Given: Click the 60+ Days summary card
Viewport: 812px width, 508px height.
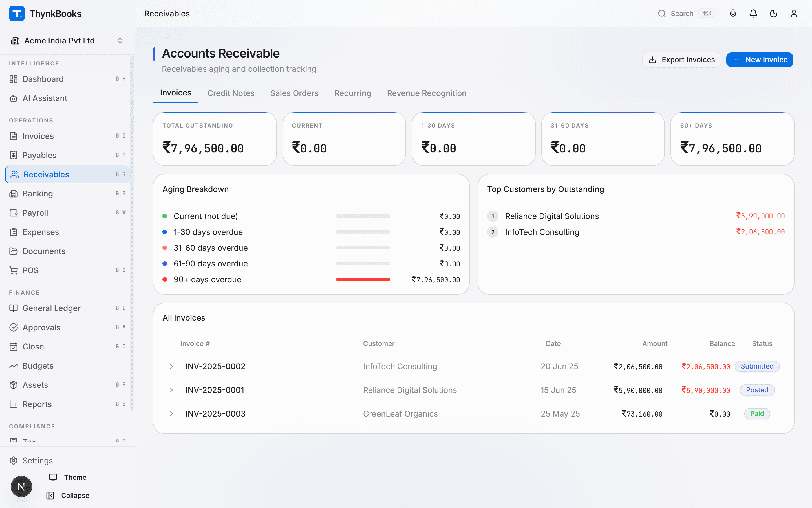Looking at the screenshot, I should point(732,139).
